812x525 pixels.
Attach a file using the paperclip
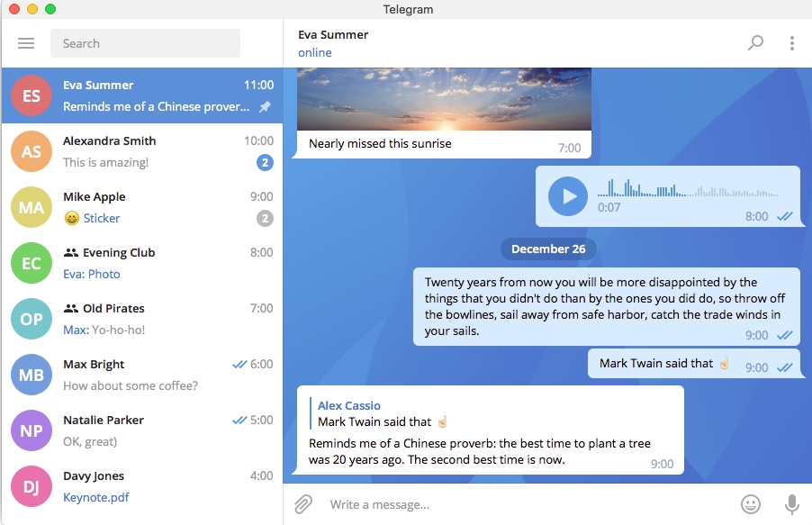coord(304,505)
